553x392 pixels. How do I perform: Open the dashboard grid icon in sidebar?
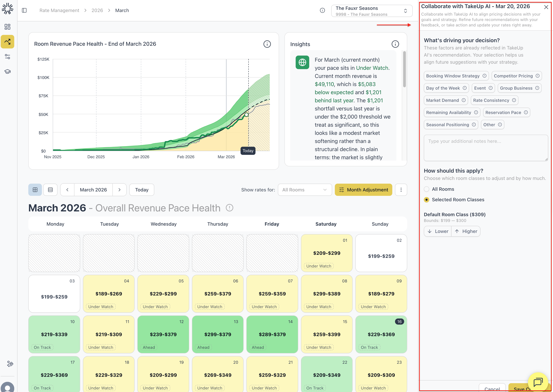(x=7, y=27)
